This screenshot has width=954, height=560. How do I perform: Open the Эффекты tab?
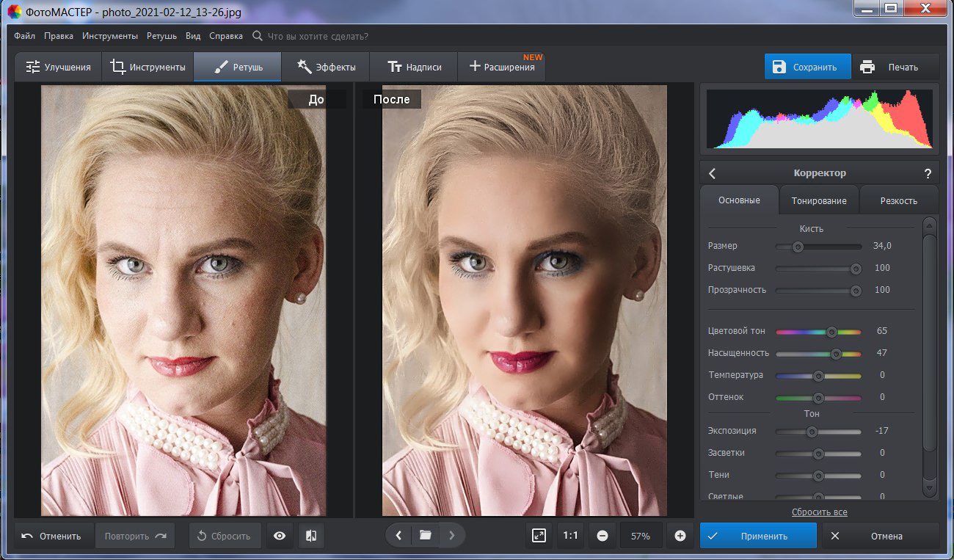(x=326, y=67)
